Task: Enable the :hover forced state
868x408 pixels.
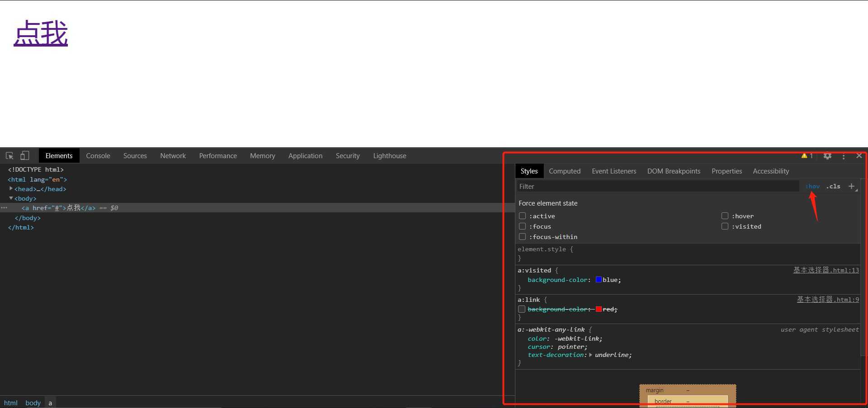Action: [725, 216]
